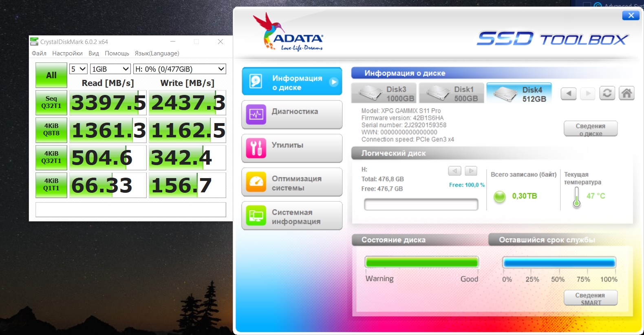This screenshot has width=644, height=335.
Task: Run the 4KiB Q32T1 benchmark
Action: (x=51, y=157)
